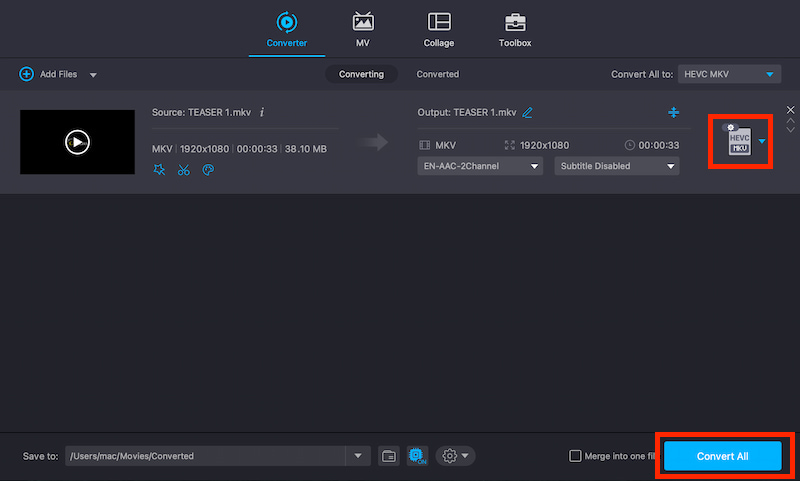The image size is (800, 481).
Task: Open the edit effects star-wand icon
Action: (x=159, y=170)
